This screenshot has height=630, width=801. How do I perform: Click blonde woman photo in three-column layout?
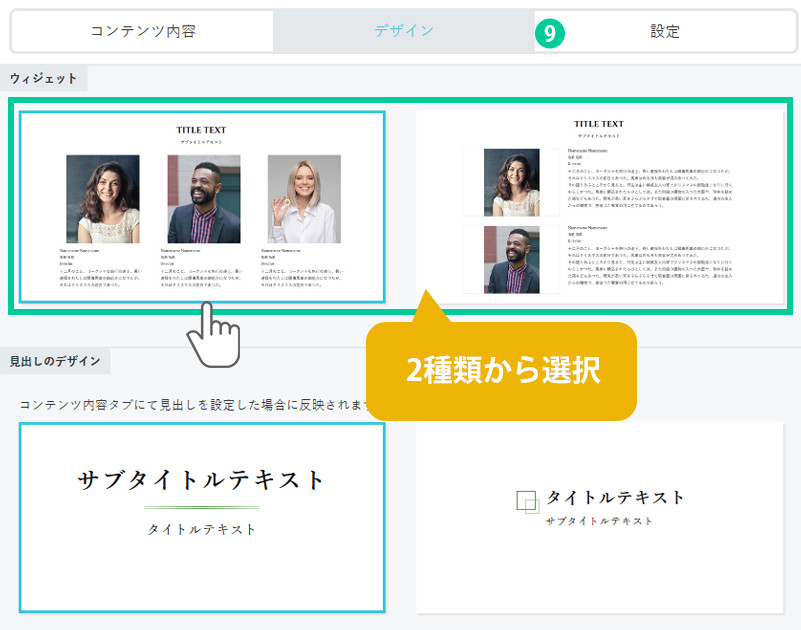click(304, 199)
